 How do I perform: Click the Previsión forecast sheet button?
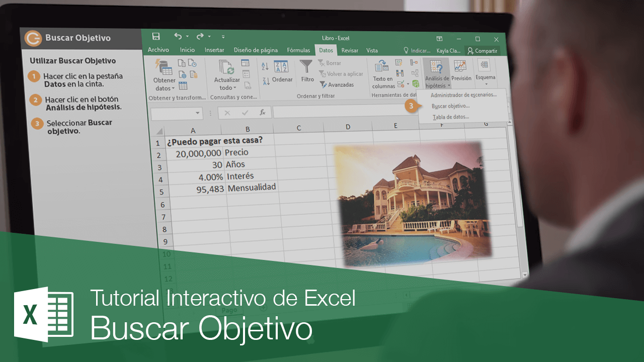(461, 71)
